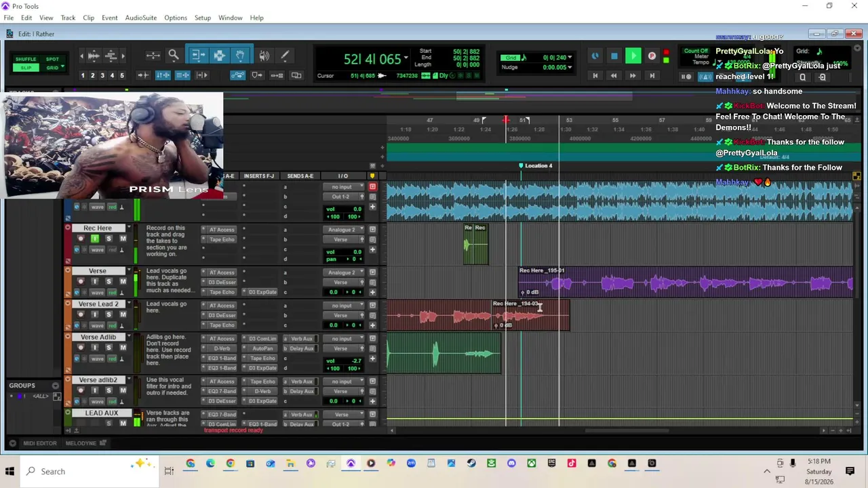Screen dimensions: 868x488
Task: Switch to Grid edit mode
Action: [52, 68]
